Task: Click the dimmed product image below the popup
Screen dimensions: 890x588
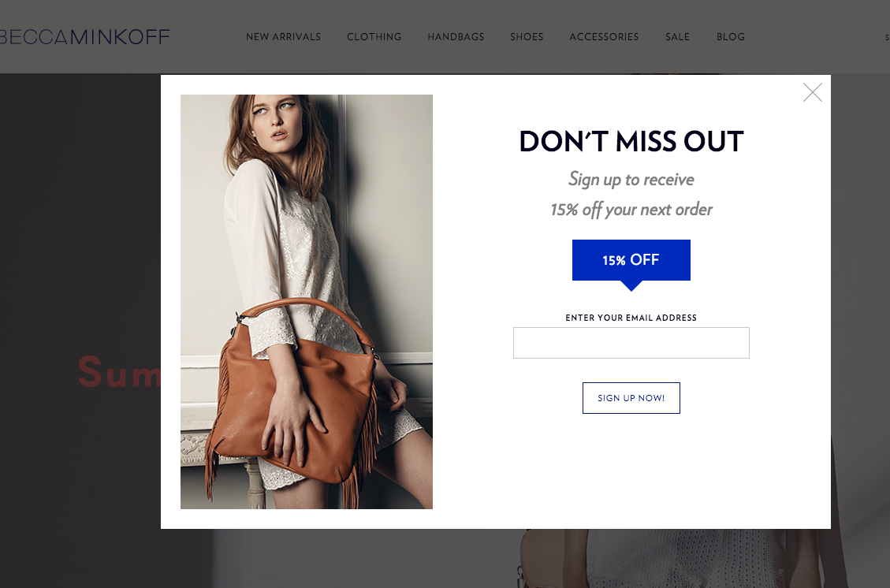Action: (x=681, y=559)
